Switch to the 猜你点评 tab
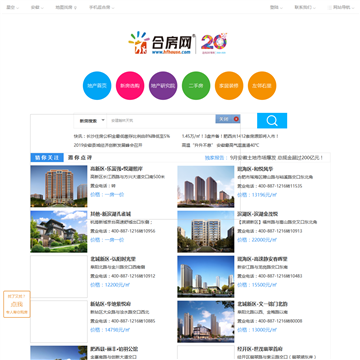Viewport: 360px width, 360px height. (x=80, y=158)
